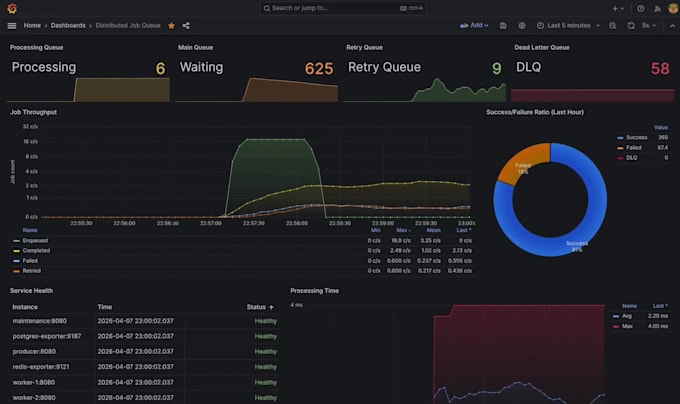Viewport: 680px width, 404px height.
Task: Click the orange Failed donut slice
Action: [526, 163]
